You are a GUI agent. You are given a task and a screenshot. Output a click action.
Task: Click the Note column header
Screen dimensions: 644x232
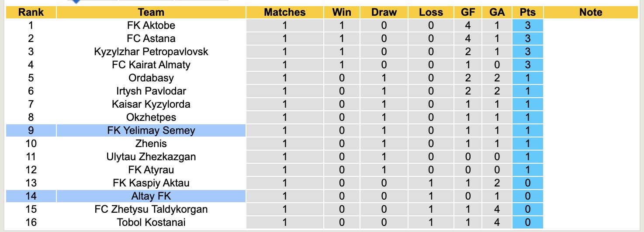591,12
